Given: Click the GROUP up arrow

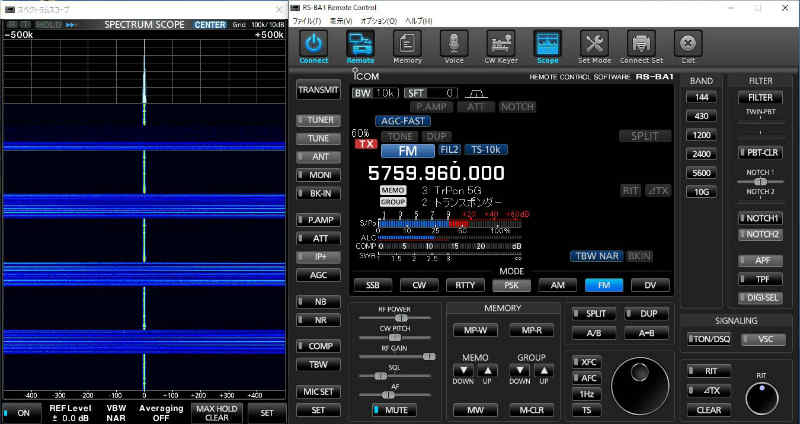Looking at the screenshot, I should click(544, 370).
